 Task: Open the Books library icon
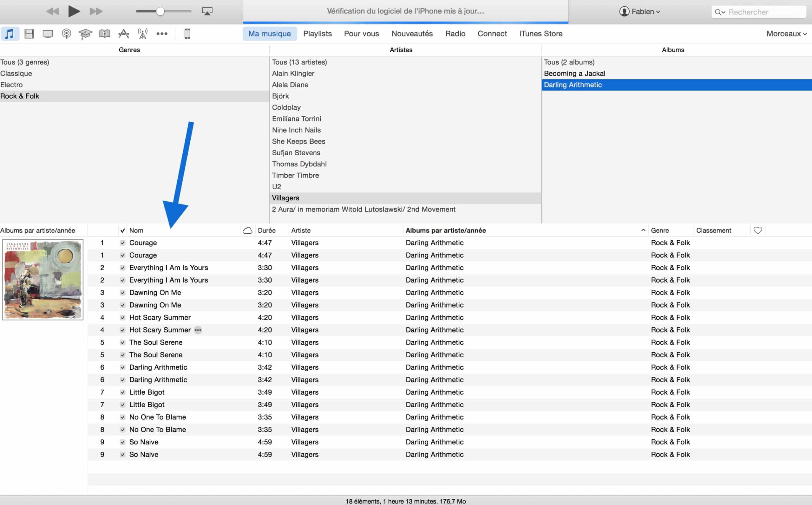(x=105, y=34)
